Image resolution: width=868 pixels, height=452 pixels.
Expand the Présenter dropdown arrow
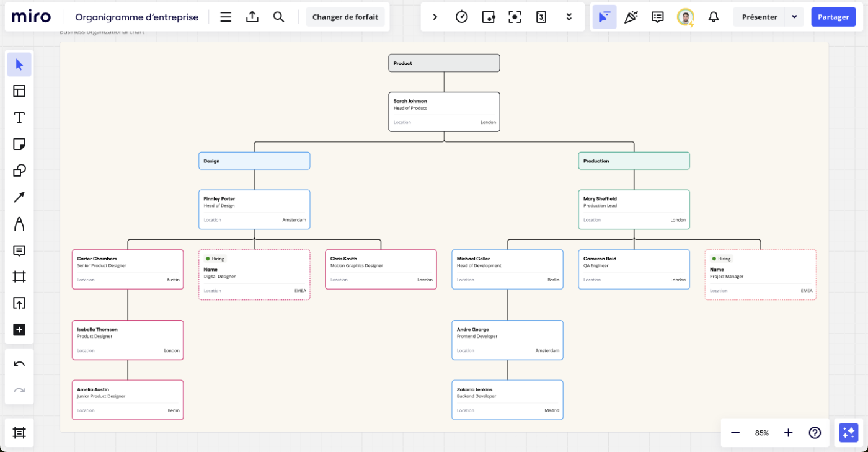pos(795,17)
